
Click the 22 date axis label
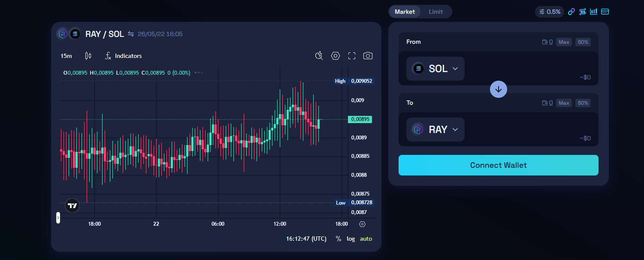click(x=156, y=224)
